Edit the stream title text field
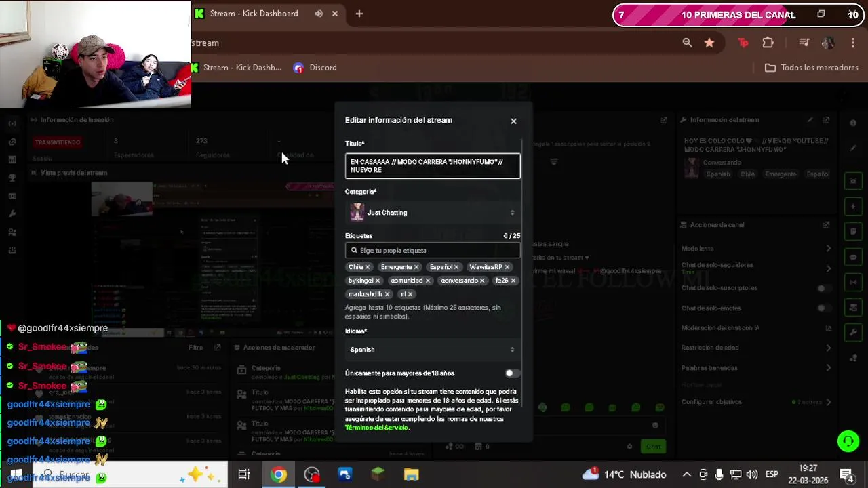Image resolution: width=868 pixels, height=488 pixels. (x=433, y=166)
